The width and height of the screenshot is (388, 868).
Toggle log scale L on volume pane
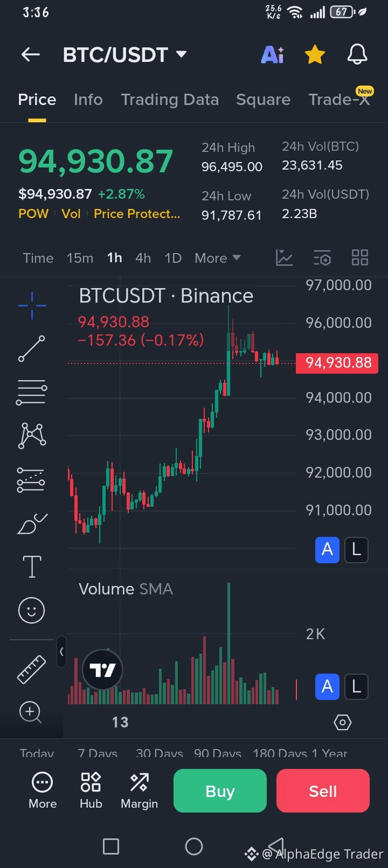[356, 687]
